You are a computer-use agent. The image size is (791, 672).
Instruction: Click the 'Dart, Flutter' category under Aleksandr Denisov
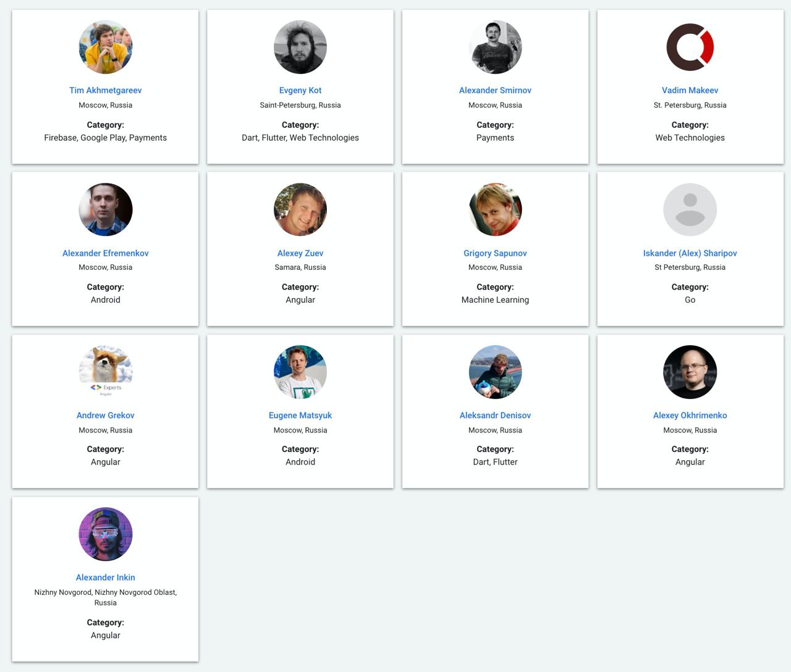pos(495,462)
